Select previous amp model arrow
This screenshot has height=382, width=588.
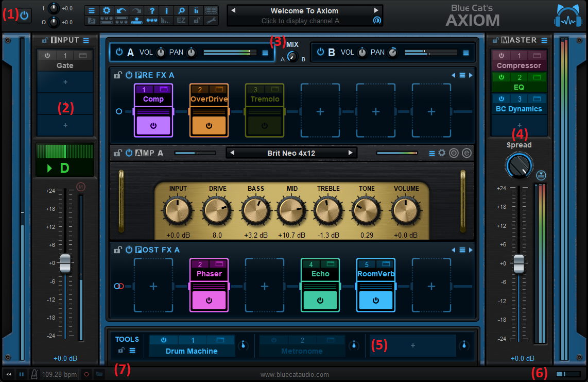(233, 153)
